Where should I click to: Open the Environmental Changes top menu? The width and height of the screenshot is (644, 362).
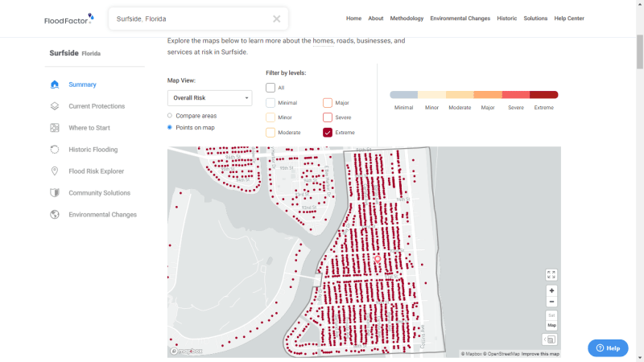pyautogui.click(x=460, y=19)
